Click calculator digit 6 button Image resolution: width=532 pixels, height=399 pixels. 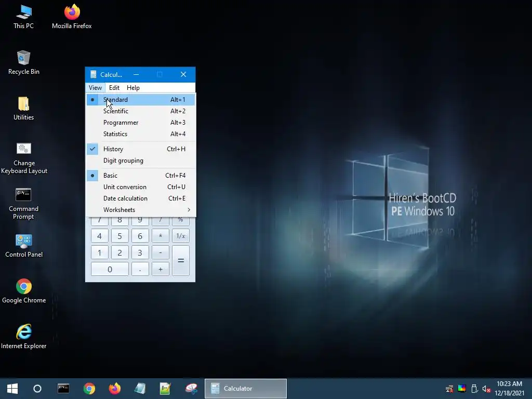tap(140, 236)
